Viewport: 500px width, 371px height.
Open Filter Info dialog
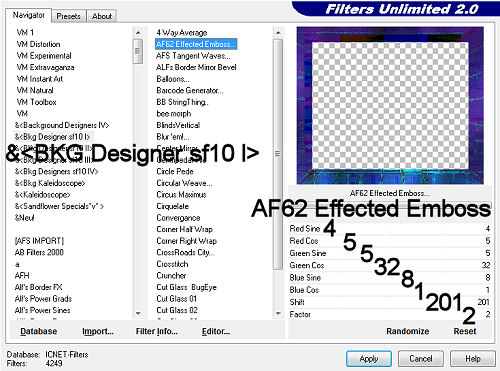pos(156,331)
